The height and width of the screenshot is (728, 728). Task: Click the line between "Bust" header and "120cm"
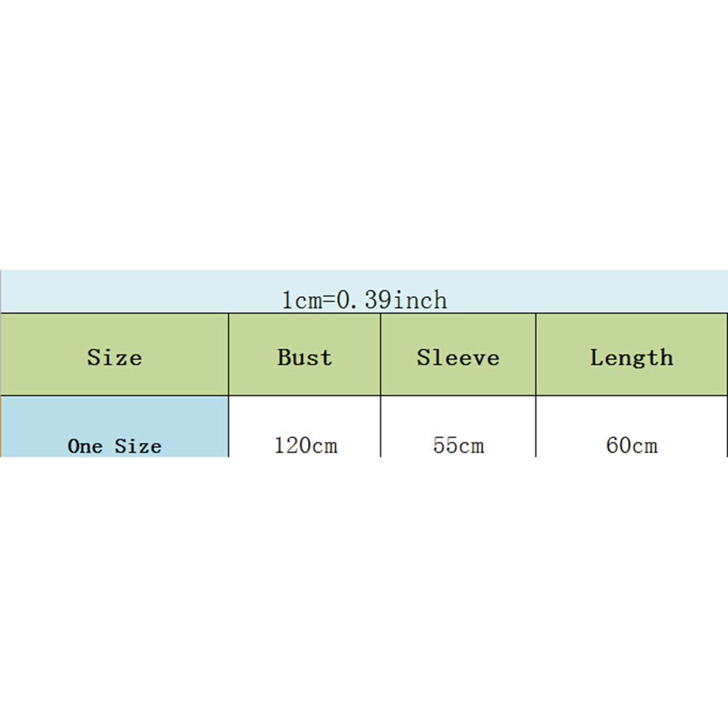point(304,395)
